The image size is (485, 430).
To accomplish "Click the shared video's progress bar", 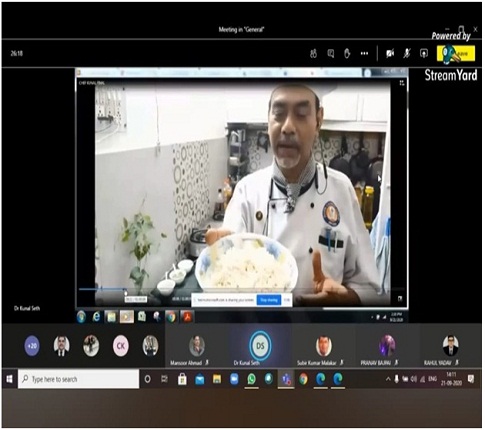I will tap(242, 289).
